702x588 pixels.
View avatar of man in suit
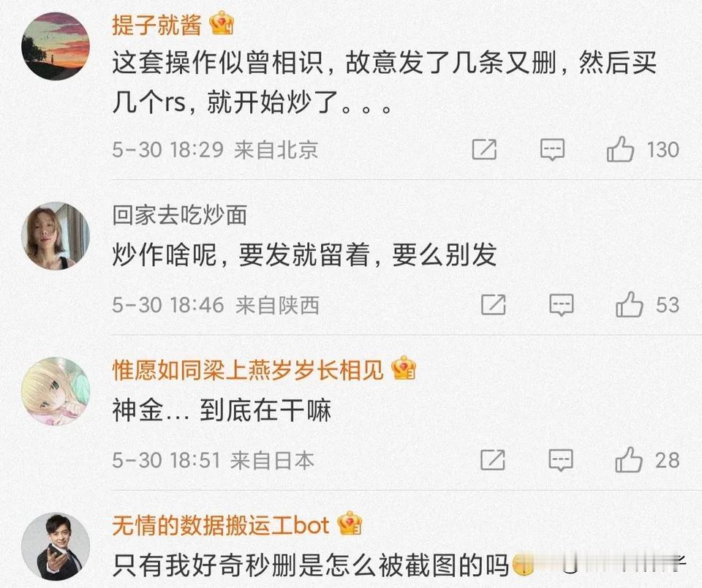point(56,546)
